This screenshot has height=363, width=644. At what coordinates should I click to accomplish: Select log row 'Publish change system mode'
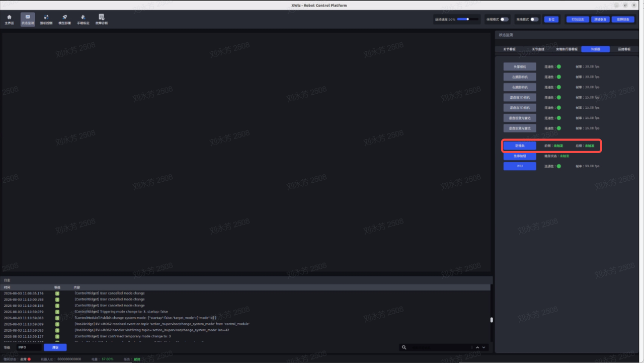click(x=246, y=318)
